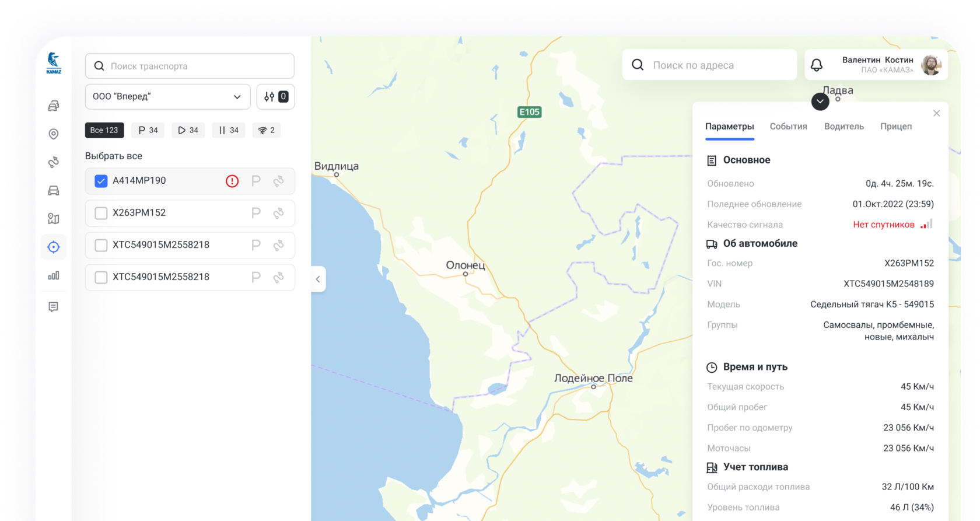Filter by moving vehicles play 34
The image size is (980, 521).
coord(188,130)
